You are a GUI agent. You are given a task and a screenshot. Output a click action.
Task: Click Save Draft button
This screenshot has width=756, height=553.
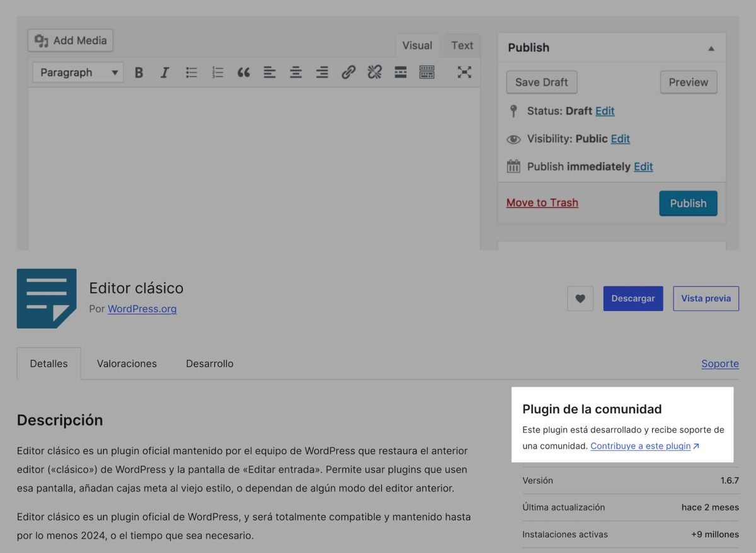tap(542, 82)
